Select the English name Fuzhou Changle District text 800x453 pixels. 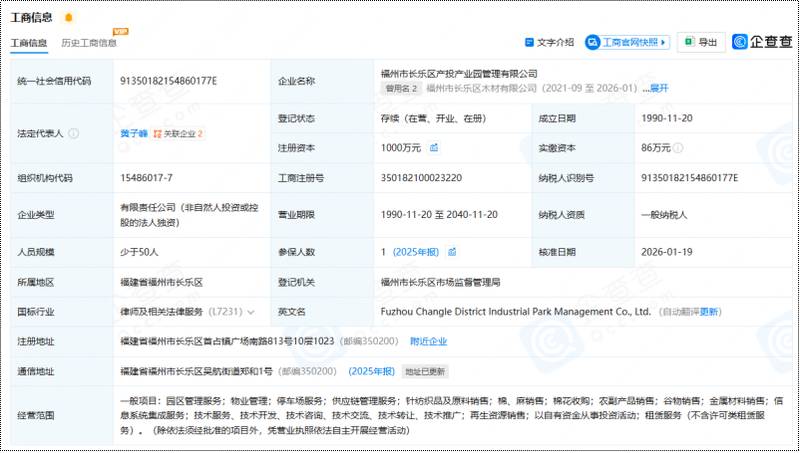click(x=516, y=312)
